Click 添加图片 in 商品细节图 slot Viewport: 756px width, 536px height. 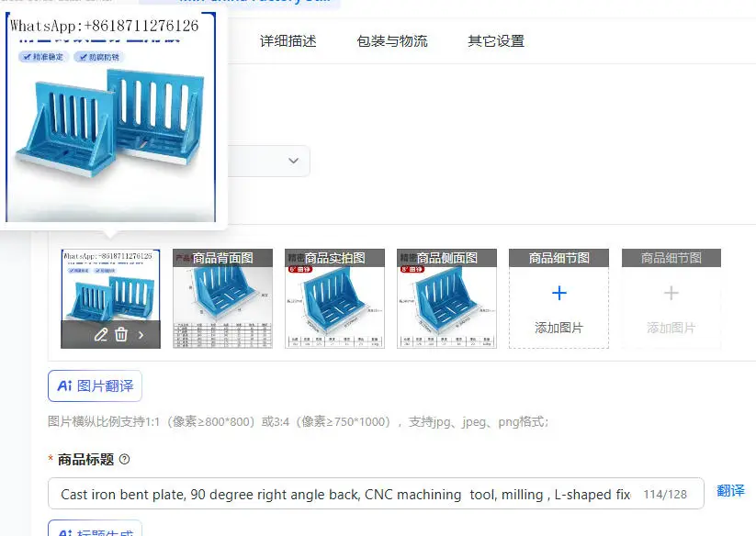coord(559,328)
